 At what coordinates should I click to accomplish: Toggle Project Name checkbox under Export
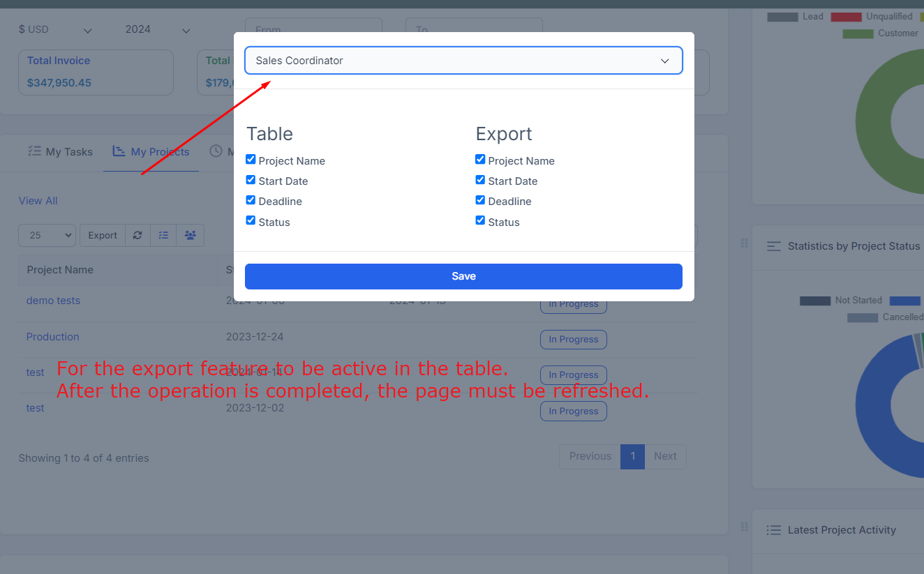(480, 160)
